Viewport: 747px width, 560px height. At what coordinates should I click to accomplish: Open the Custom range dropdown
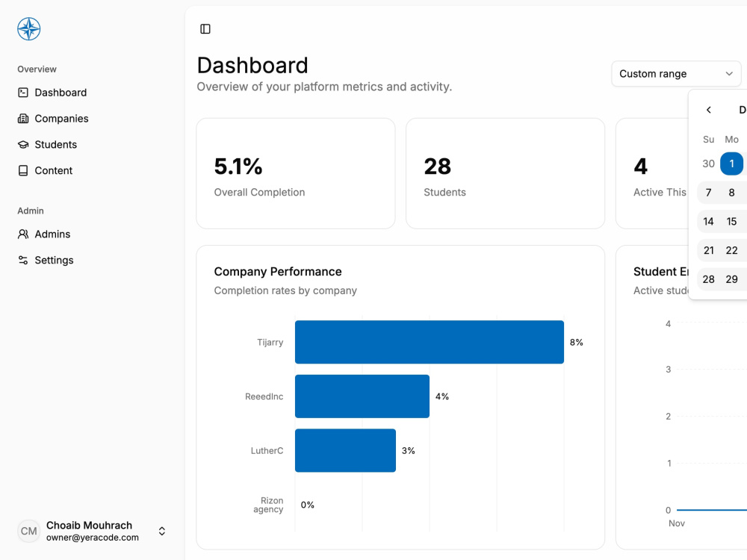click(676, 74)
